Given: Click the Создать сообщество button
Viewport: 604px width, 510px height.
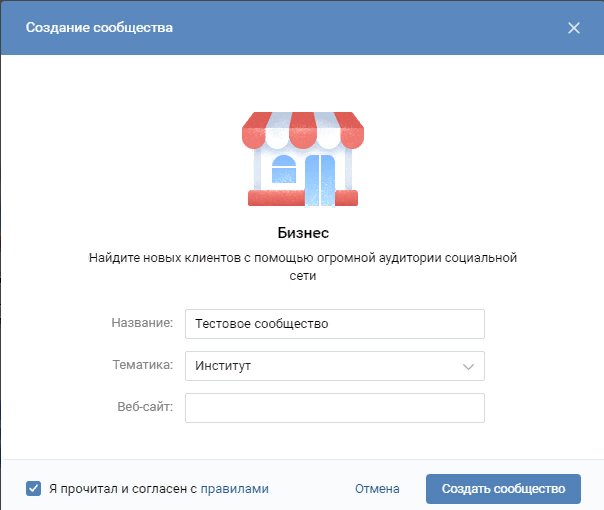Looking at the screenshot, I should point(503,488).
